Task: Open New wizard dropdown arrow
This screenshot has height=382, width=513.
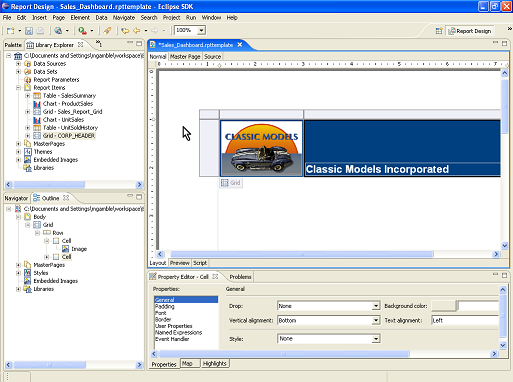Action: (19, 31)
